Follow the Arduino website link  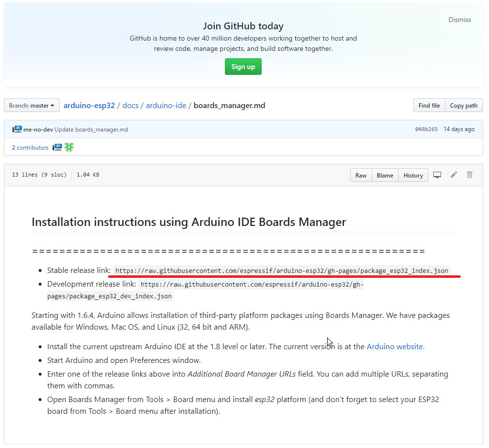(395, 347)
